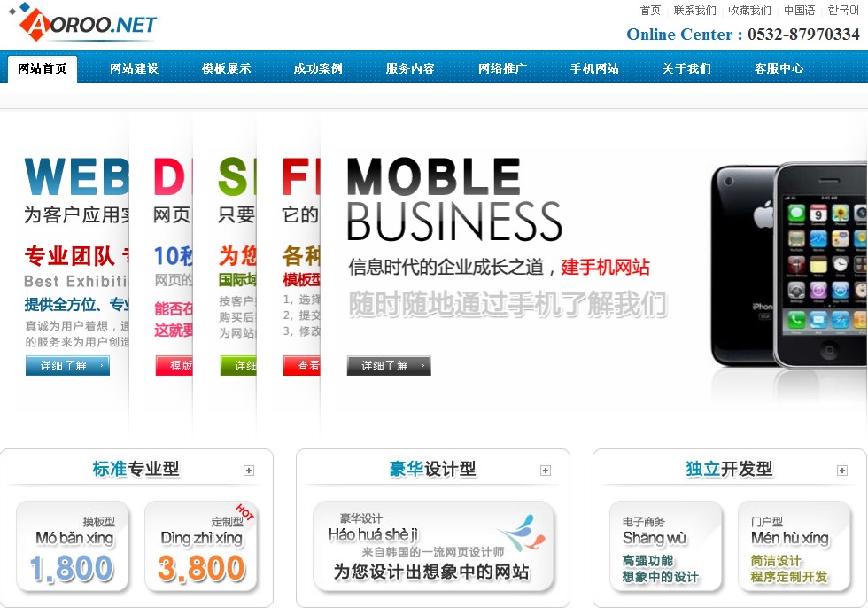Expand the 标准专业型 plus icon

coord(249,471)
